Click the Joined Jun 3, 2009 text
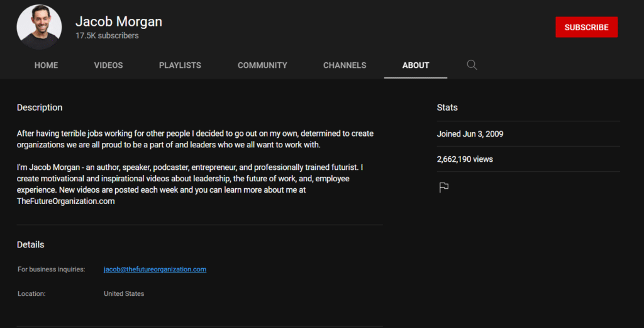644x328 pixels. pyautogui.click(x=470, y=134)
